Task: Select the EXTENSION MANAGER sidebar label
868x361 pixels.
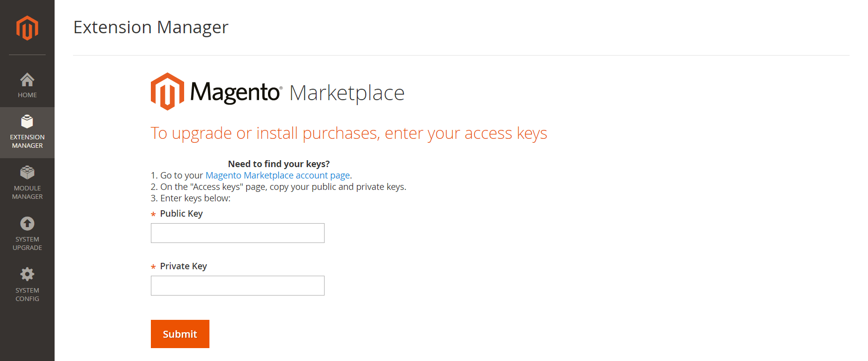Action: tap(27, 141)
